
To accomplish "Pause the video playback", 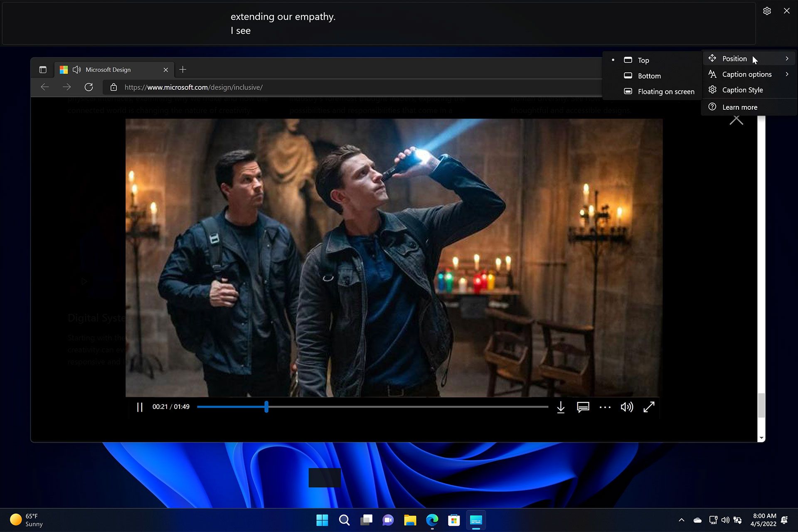I will [x=140, y=407].
